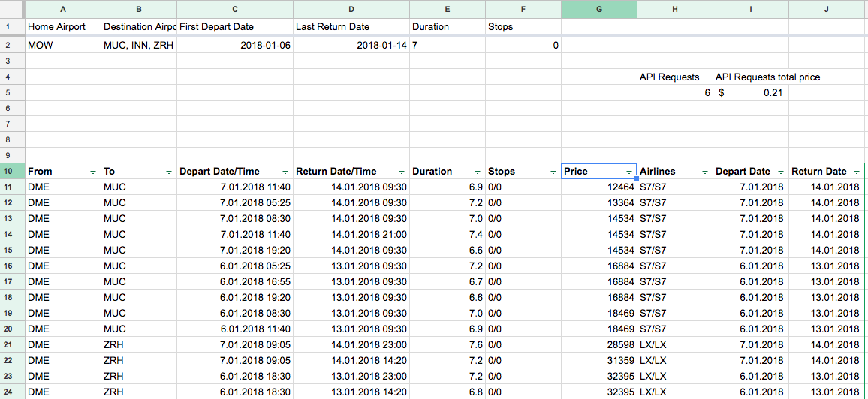Open the Price column filter

629,172
